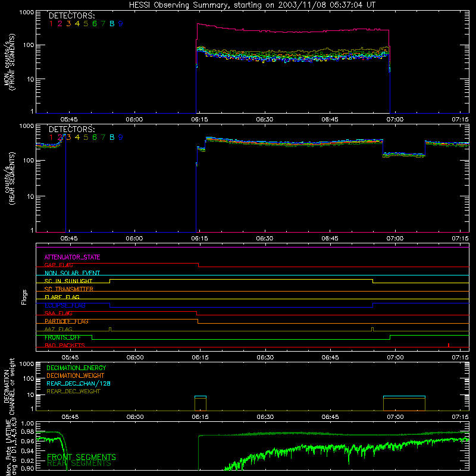Select detector 9 in front segments legend
Screen dimensions: 476x476
(121, 24)
